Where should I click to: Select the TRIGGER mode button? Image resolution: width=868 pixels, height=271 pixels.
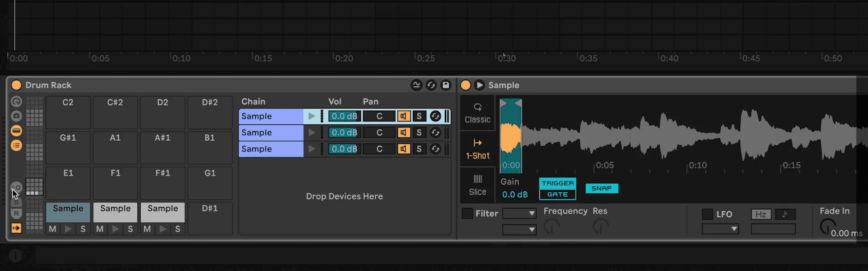tap(557, 183)
